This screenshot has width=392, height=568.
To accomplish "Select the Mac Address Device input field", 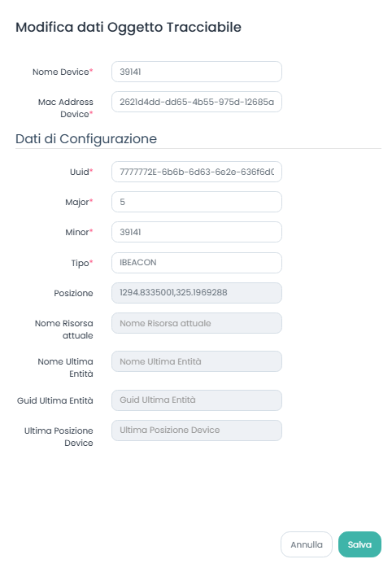I will pos(197,102).
